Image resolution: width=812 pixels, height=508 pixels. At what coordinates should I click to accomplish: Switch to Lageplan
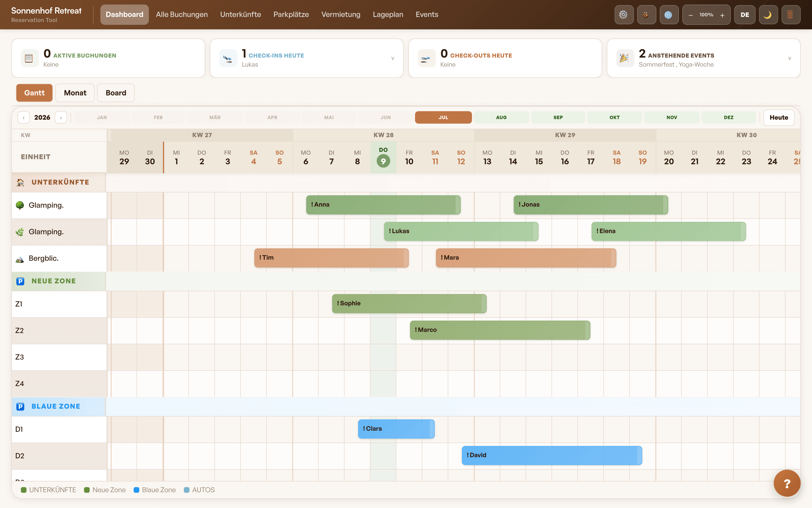point(388,14)
